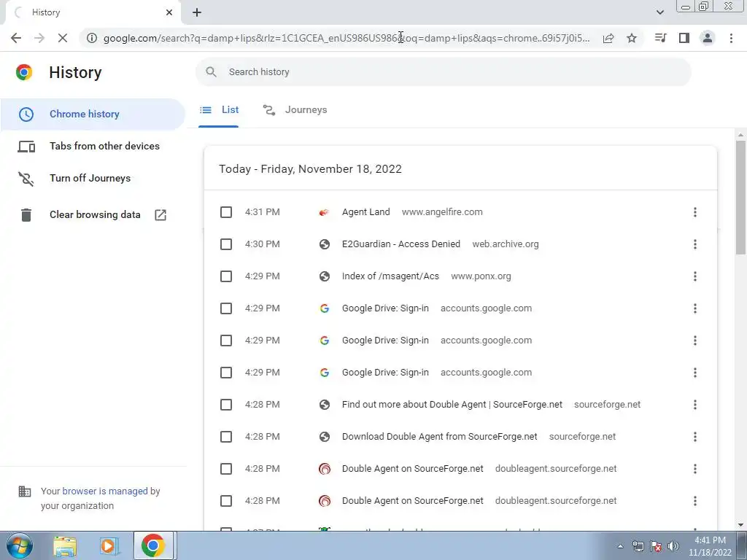Open more actions for Agent Land entry
Image resolution: width=747 pixels, height=560 pixels.
click(x=695, y=212)
